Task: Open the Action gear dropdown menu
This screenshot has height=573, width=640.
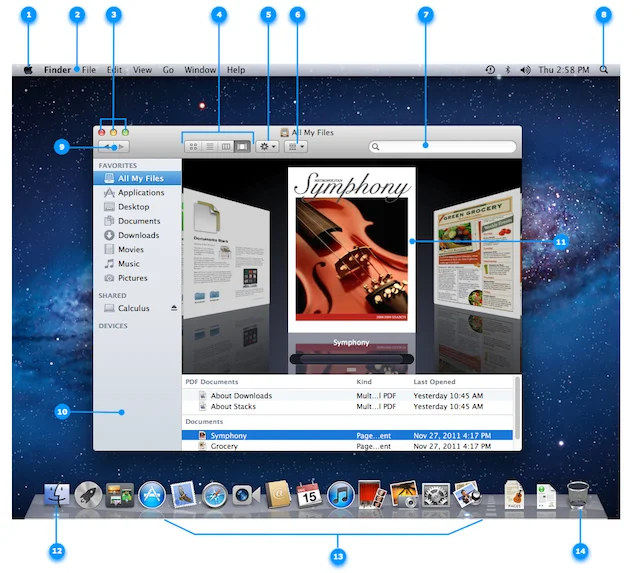Action: click(x=268, y=147)
